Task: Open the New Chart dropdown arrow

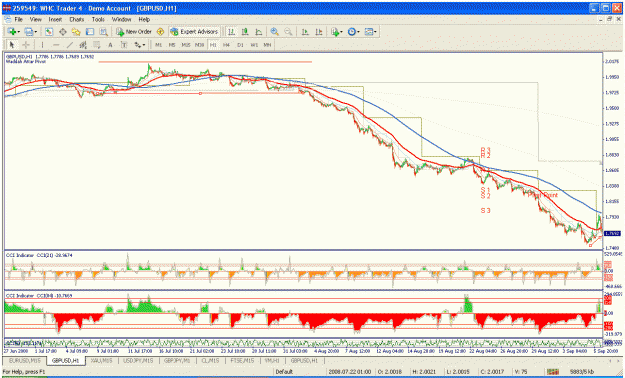Action: click(x=19, y=32)
